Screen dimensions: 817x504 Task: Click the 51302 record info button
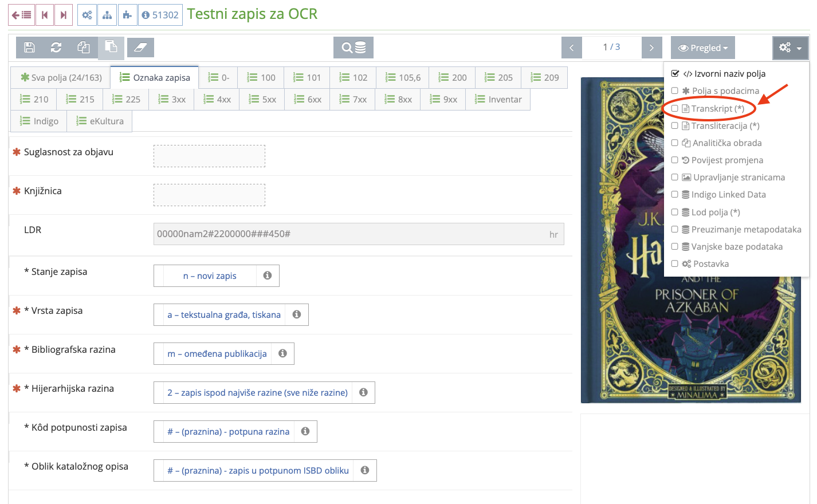click(x=160, y=15)
